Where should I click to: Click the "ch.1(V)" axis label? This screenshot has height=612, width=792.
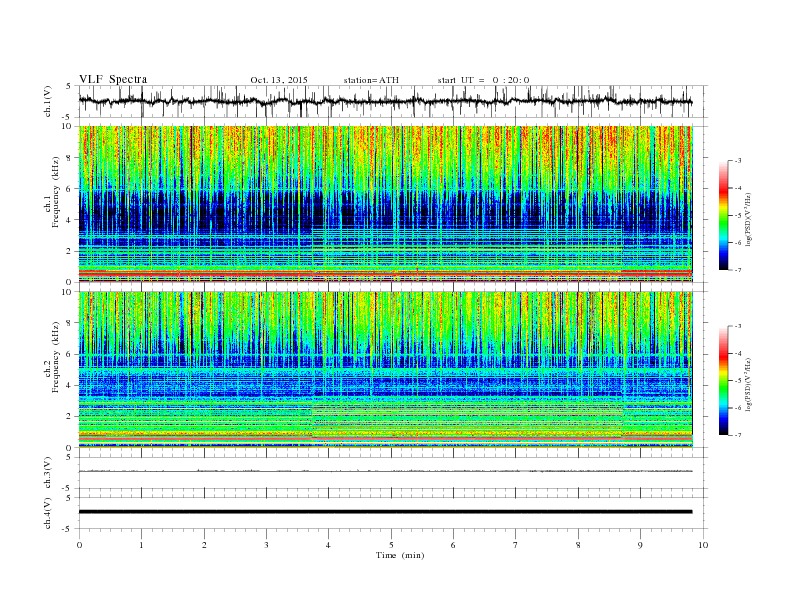tap(48, 101)
